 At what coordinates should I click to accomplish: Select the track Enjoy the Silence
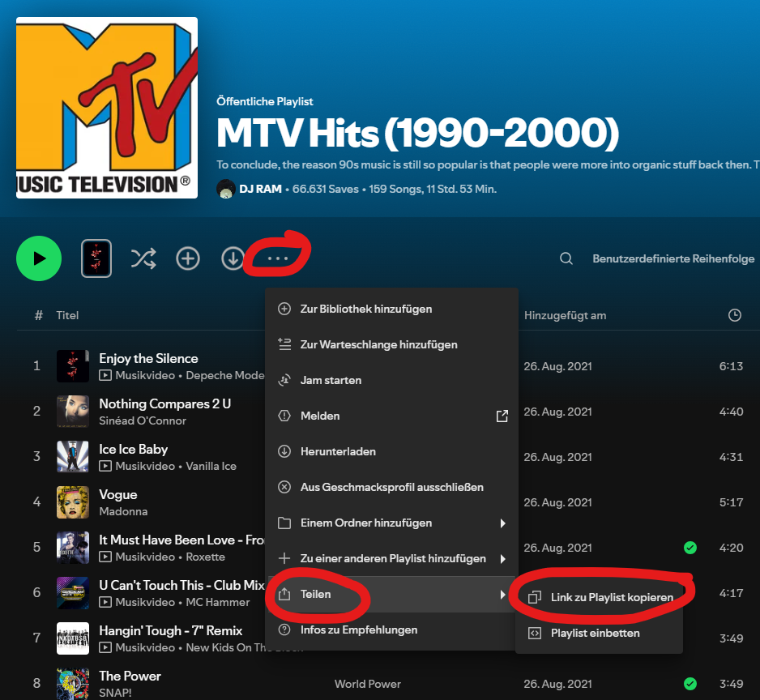click(x=148, y=358)
